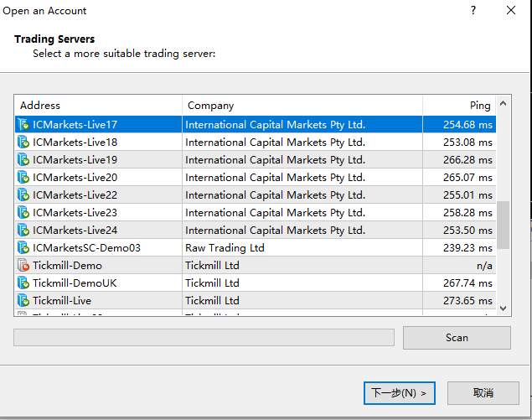Image resolution: width=532 pixels, height=420 pixels.
Task: Select the ICMarketsSC-Demo03 server
Action: (256, 248)
